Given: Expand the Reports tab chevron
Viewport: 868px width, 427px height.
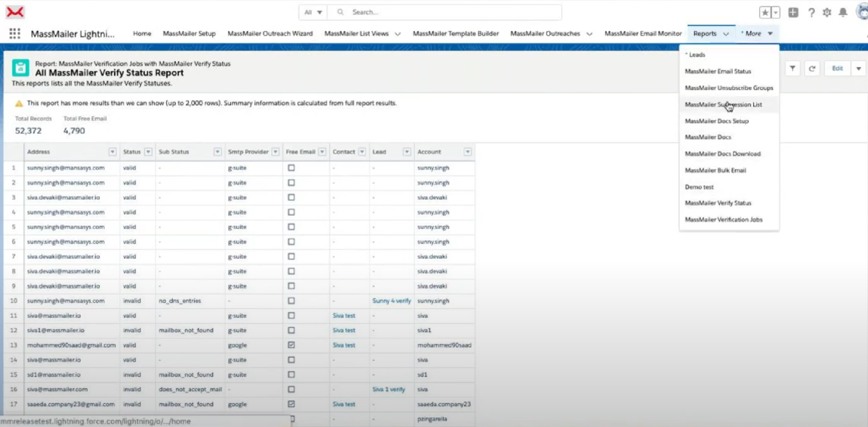Looking at the screenshot, I should [726, 34].
